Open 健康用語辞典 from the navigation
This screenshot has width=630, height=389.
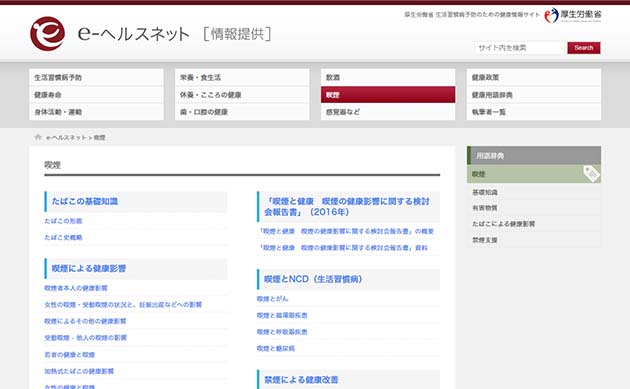click(x=534, y=95)
